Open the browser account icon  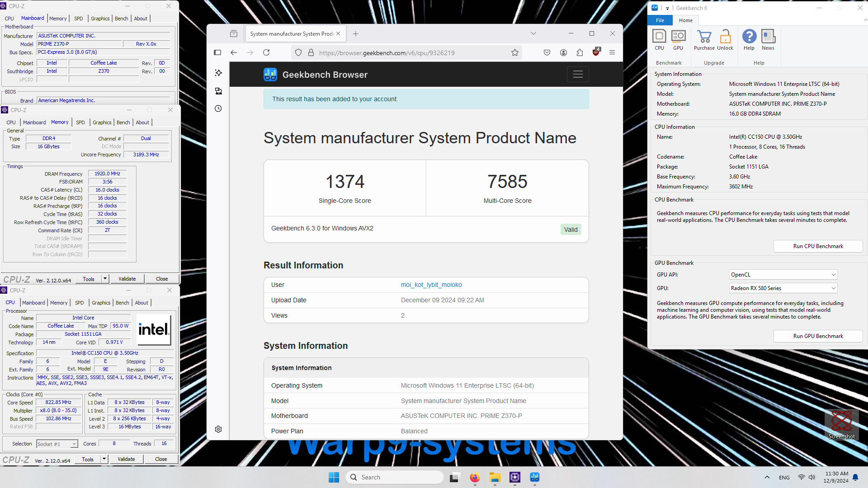[x=563, y=52]
